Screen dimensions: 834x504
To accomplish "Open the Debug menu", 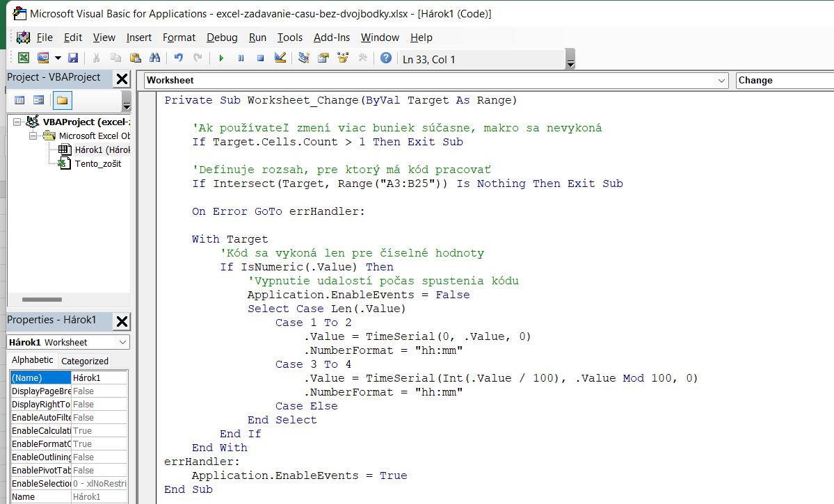I will (x=222, y=38).
